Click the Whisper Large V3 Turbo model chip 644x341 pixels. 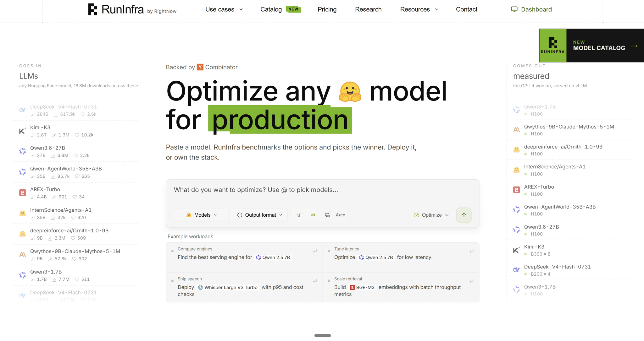point(228,288)
